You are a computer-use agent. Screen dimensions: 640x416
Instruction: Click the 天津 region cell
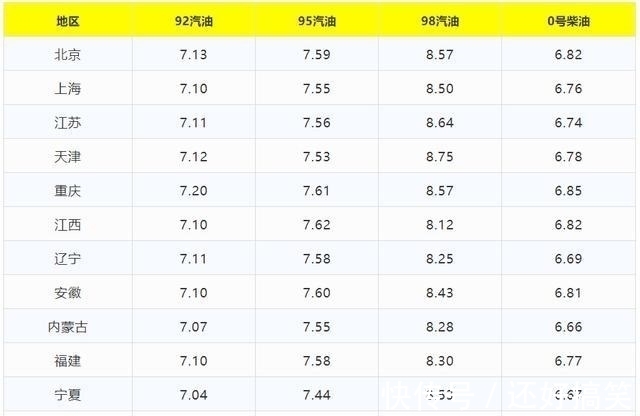pos(68,156)
